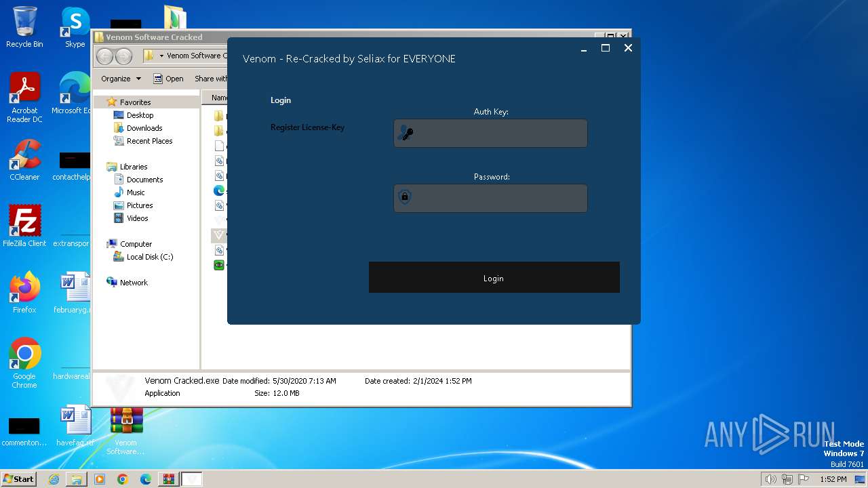868x488 pixels.
Task: Click the Skype desktop icon
Action: pos(75,27)
